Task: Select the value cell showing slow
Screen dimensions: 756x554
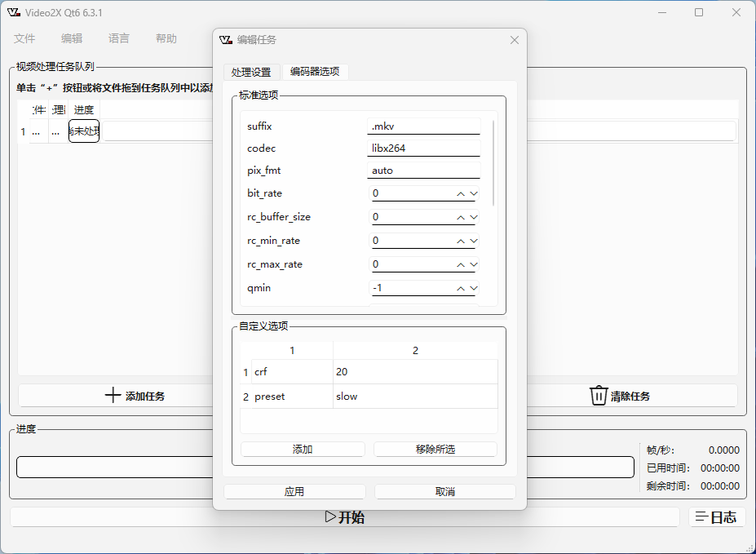Action: pyautogui.click(x=415, y=397)
